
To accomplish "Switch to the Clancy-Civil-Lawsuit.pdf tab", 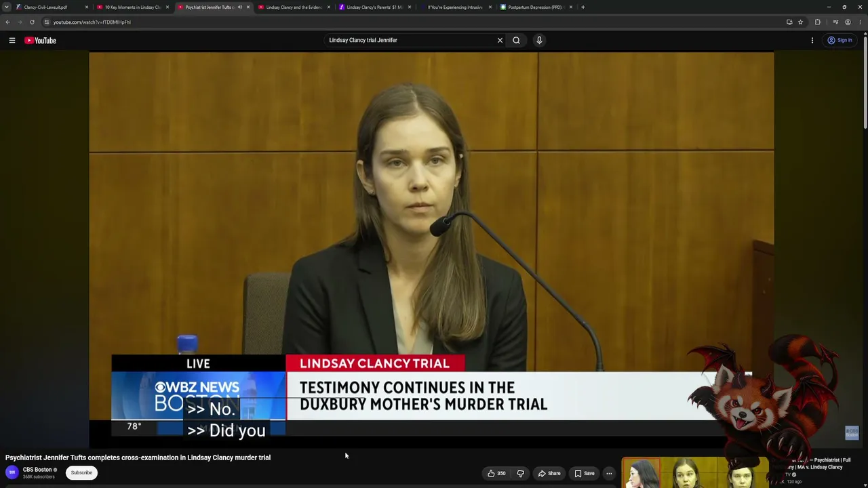I will pos(52,7).
